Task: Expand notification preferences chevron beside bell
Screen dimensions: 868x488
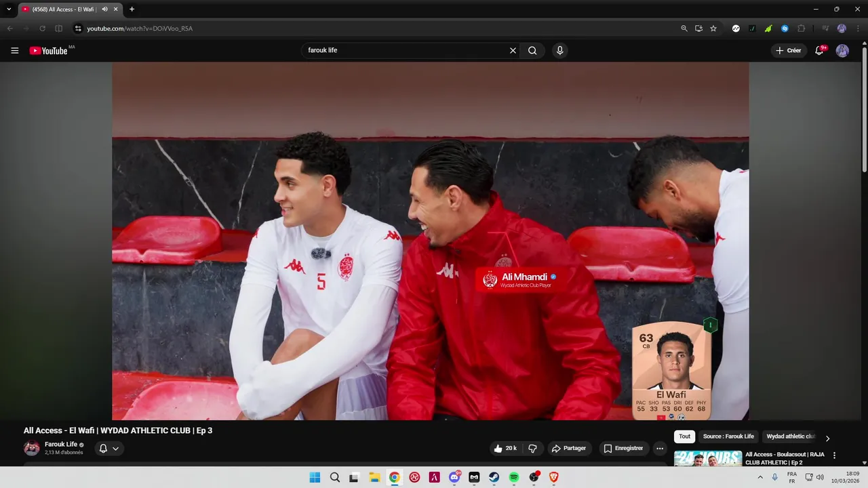Action: (x=116, y=449)
